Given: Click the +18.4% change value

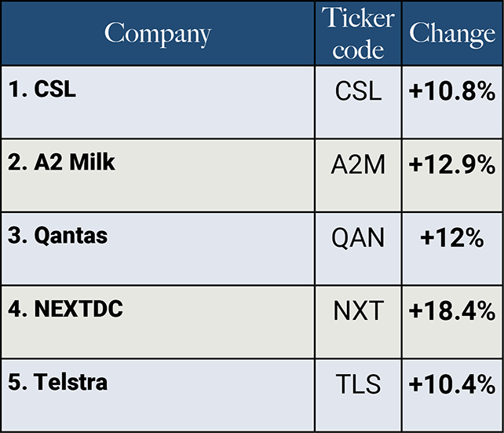Looking at the screenshot, I should (452, 311).
